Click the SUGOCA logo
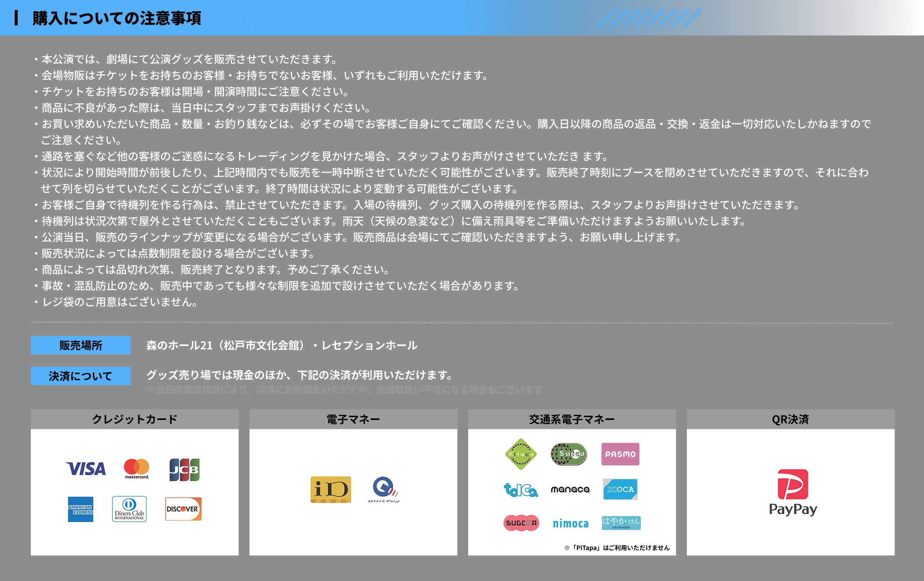 521,523
